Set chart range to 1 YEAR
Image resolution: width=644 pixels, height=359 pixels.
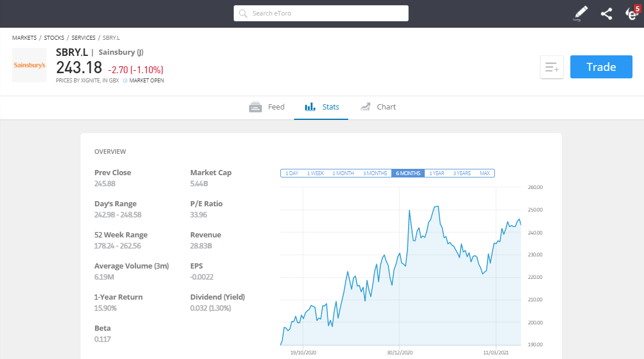437,173
